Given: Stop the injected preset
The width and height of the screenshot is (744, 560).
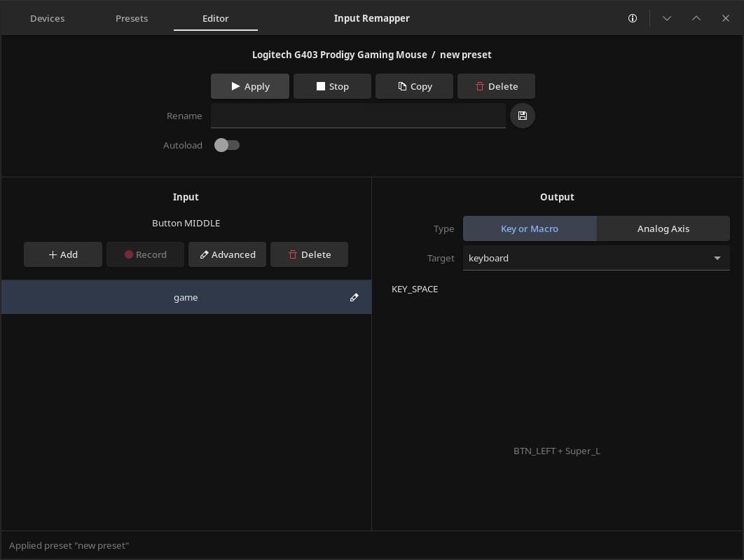Looking at the screenshot, I should point(332,86).
